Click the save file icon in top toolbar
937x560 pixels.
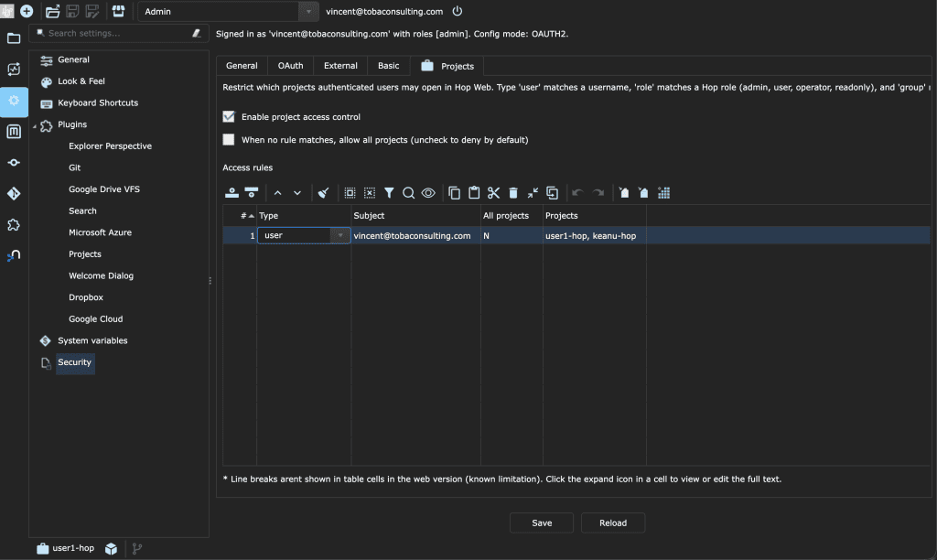click(72, 11)
